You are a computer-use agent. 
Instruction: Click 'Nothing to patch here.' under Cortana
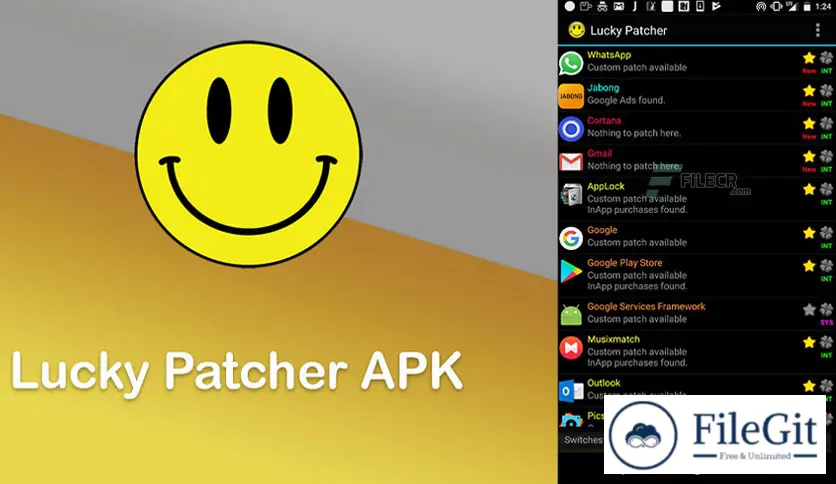click(x=634, y=133)
